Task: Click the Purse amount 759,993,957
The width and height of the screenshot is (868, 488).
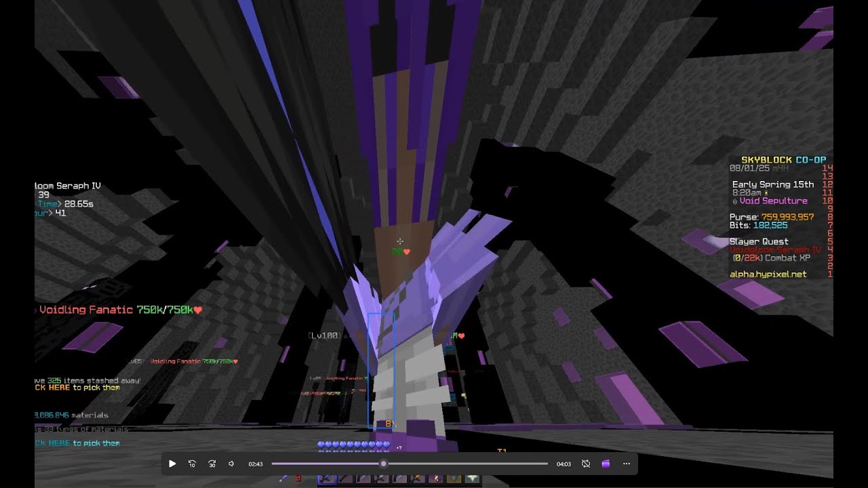Action: [787, 217]
